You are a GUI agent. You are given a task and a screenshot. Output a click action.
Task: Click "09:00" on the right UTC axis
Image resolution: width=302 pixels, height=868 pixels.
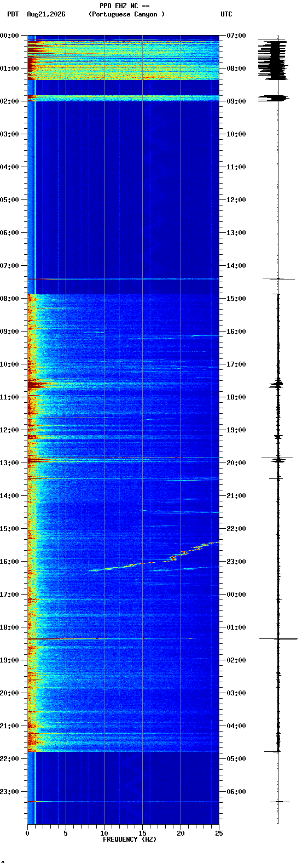[x=236, y=101]
